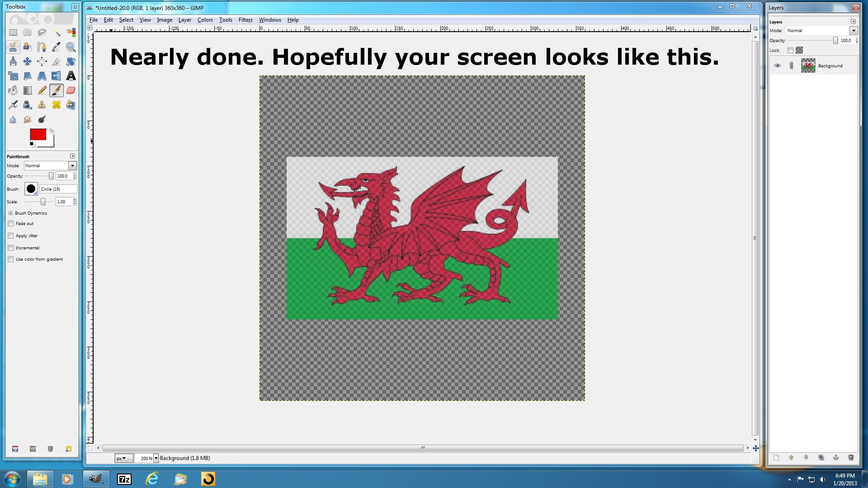
Task: Click the white background color swatch
Action: coord(50,143)
